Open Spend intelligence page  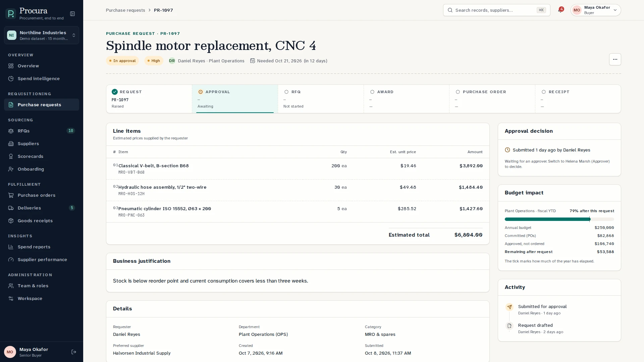click(x=42, y=78)
